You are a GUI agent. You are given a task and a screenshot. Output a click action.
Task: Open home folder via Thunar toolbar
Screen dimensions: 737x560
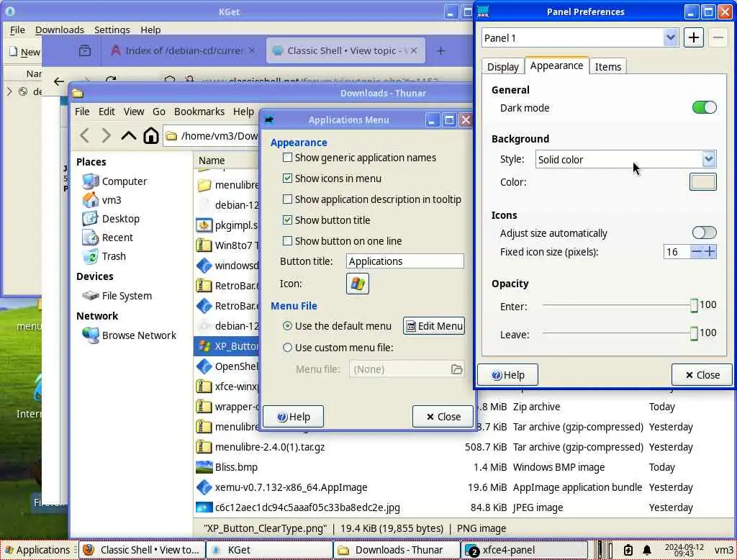click(151, 136)
